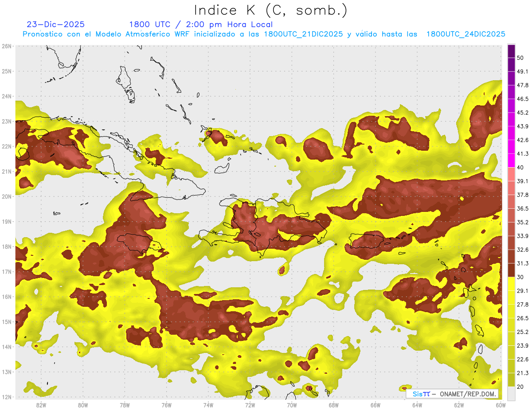Select the colorbar value '37.8'

523,195
